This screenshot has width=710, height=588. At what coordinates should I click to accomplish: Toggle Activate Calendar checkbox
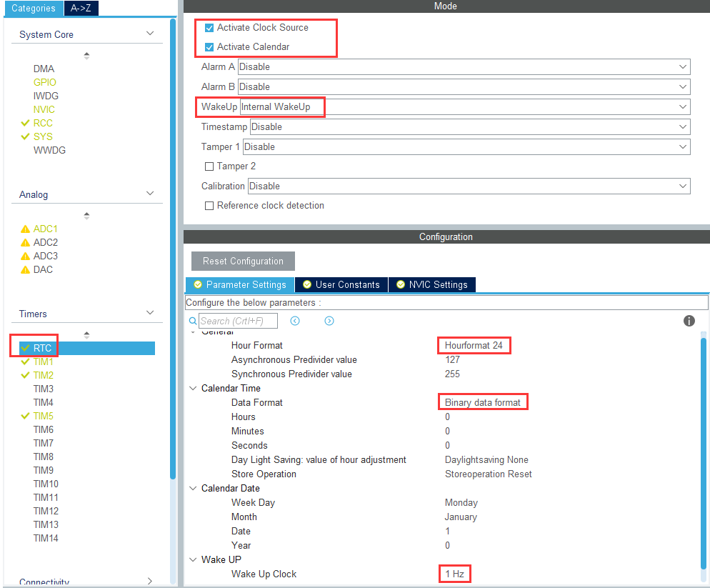pyautogui.click(x=209, y=47)
